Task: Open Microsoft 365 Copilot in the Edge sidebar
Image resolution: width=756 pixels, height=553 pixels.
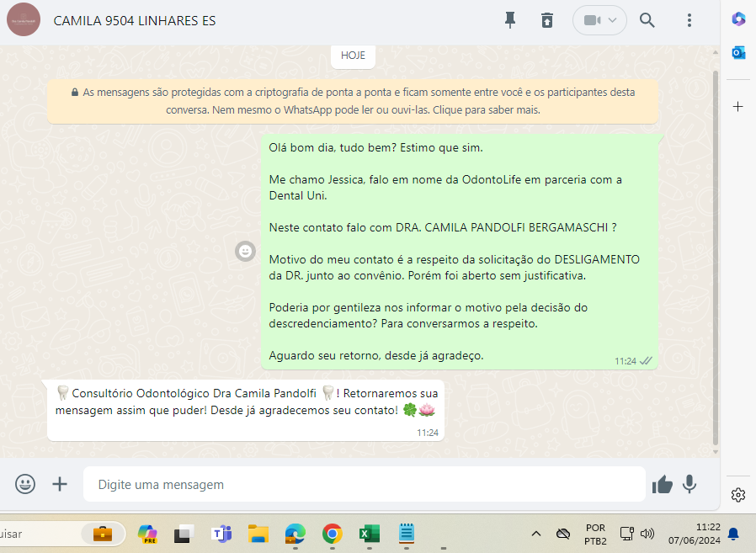Action: (738, 19)
